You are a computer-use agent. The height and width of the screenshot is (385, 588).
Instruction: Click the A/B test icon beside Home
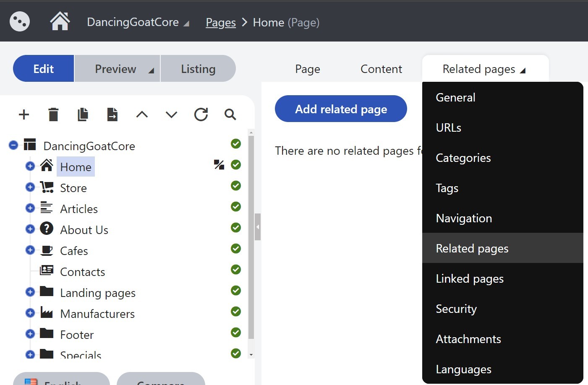[219, 165]
